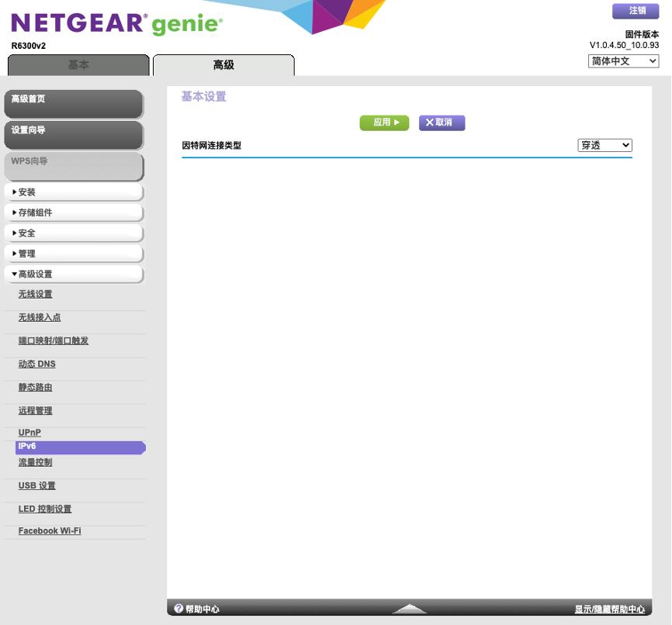Switch to the 高级 tab
Image resolution: width=672 pixels, height=625 pixels.
coord(223,65)
